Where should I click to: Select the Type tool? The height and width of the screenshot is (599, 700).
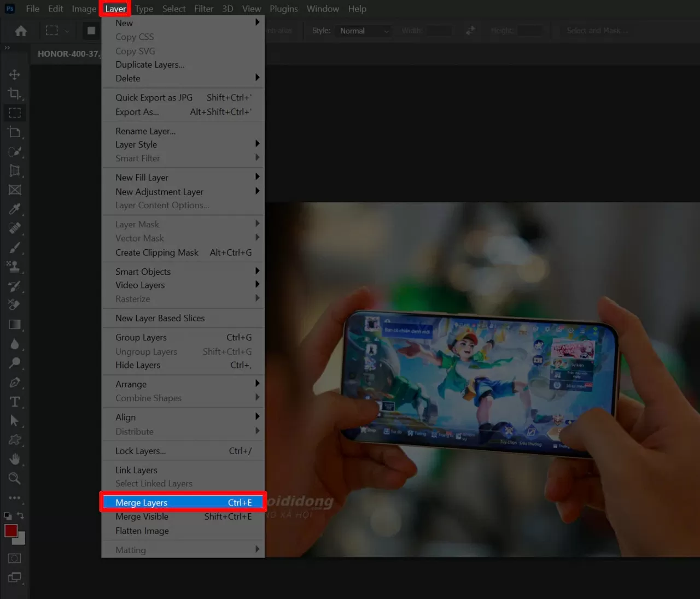coord(15,401)
